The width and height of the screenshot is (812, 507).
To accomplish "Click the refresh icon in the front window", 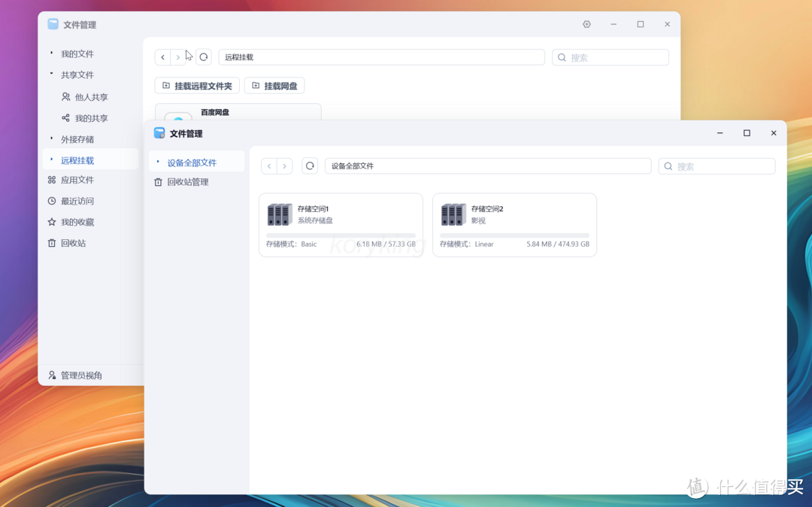I will pos(310,165).
